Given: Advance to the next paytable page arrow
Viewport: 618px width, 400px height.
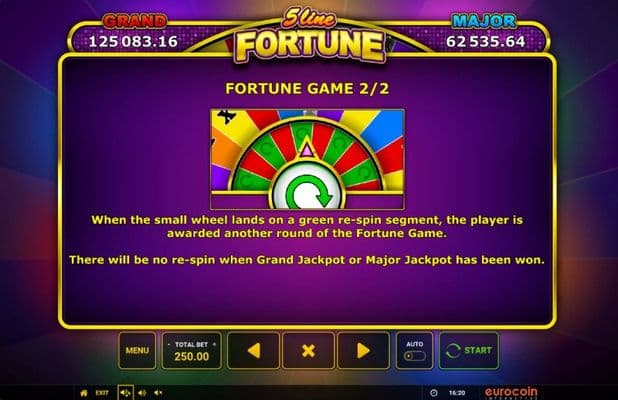Looking at the screenshot, I should point(363,350).
